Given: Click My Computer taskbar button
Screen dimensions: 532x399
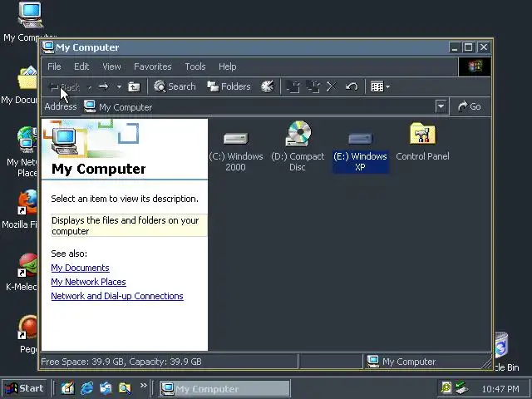Looking at the screenshot, I should pos(224,388).
